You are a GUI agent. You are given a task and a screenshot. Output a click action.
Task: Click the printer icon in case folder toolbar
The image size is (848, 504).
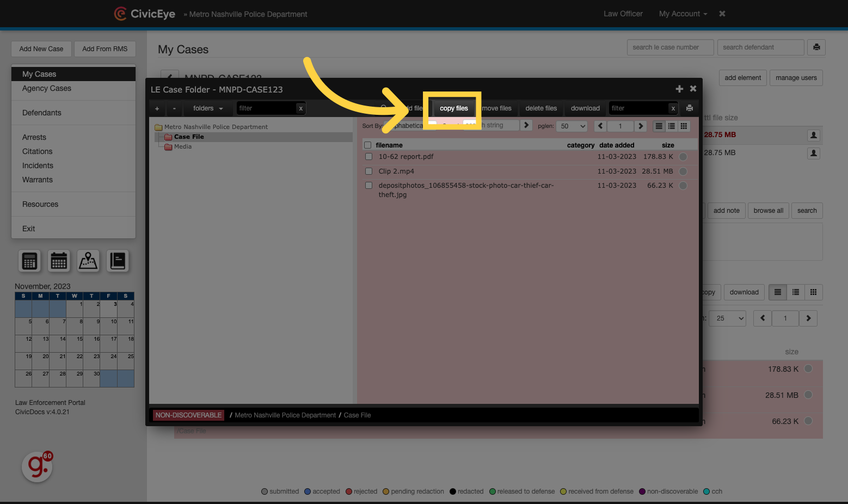690,108
